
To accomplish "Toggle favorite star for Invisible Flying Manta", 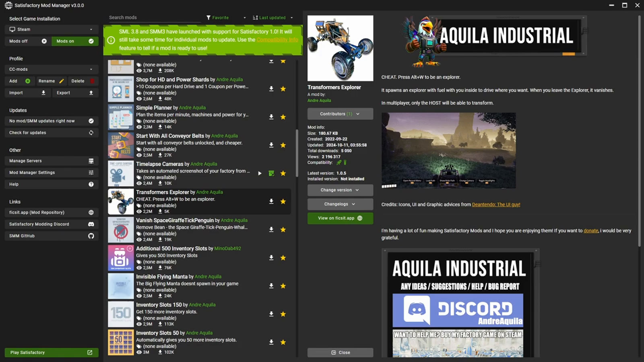I will click(x=283, y=286).
